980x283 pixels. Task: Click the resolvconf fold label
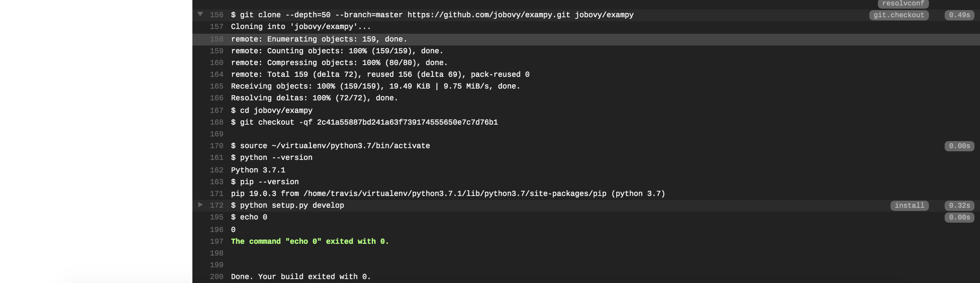[x=903, y=4]
